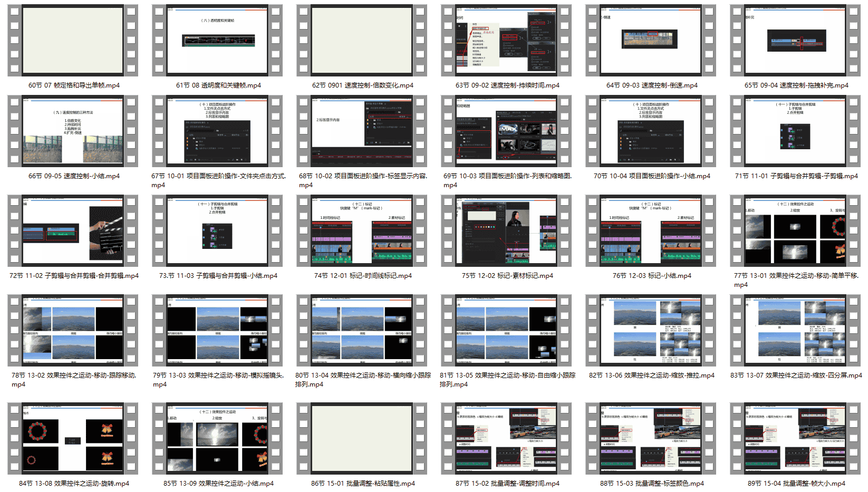Select the 88节 15-03 标签颜色 thumbnail

click(x=651, y=439)
